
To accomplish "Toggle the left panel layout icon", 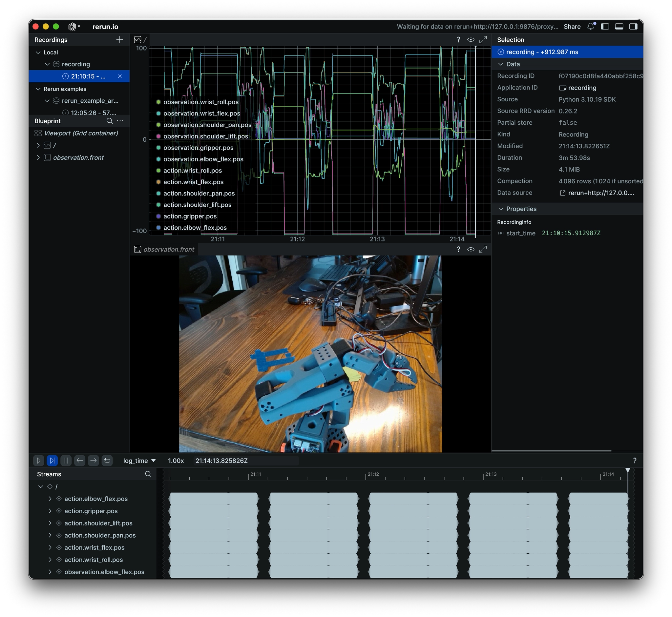I will pyautogui.click(x=605, y=26).
